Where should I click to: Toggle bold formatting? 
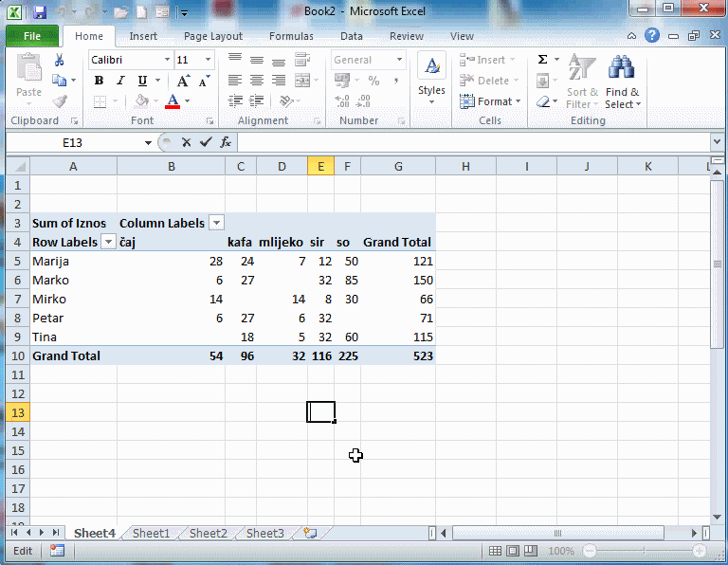[x=99, y=81]
